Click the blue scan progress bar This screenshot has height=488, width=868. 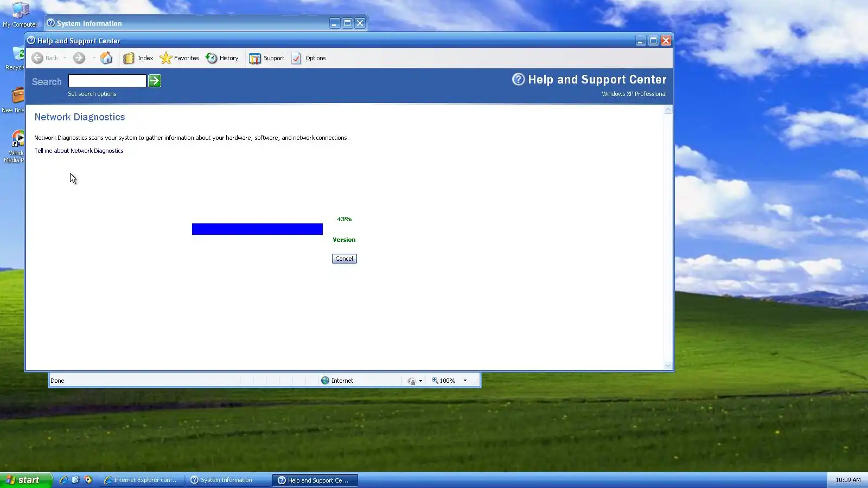click(257, 229)
